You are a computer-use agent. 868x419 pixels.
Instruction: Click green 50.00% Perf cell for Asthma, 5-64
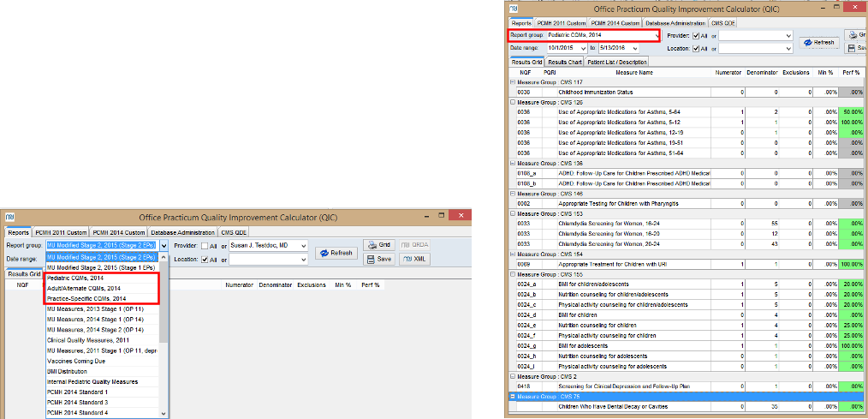click(x=853, y=112)
